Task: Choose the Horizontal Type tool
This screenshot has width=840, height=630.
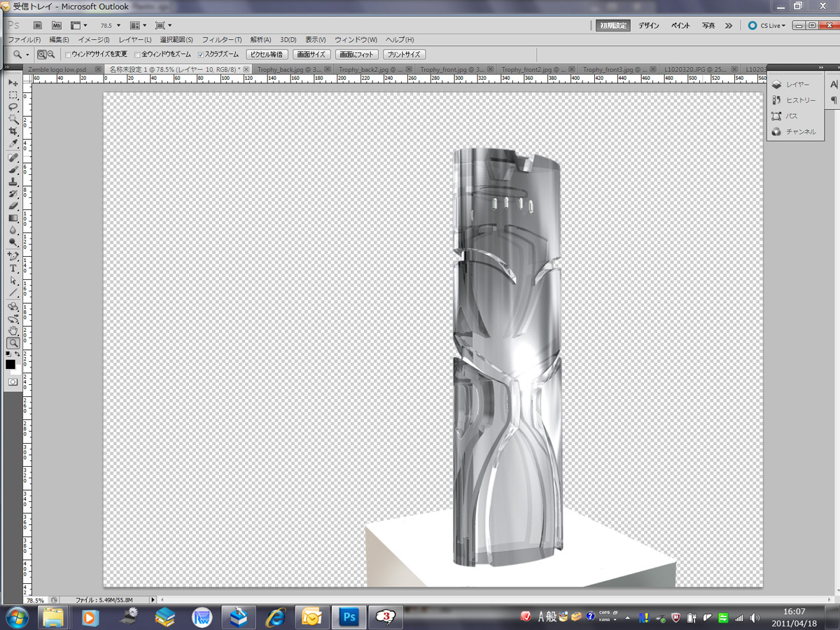Action: click(x=13, y=268)
